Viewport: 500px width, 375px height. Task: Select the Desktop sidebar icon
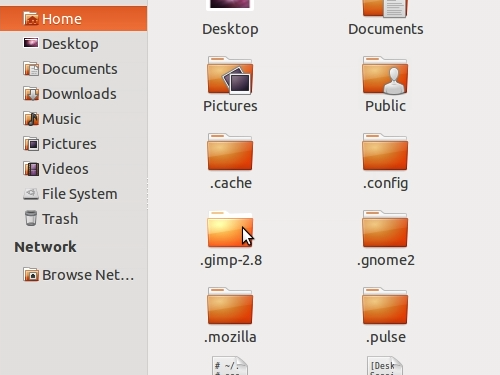point(31,43)
